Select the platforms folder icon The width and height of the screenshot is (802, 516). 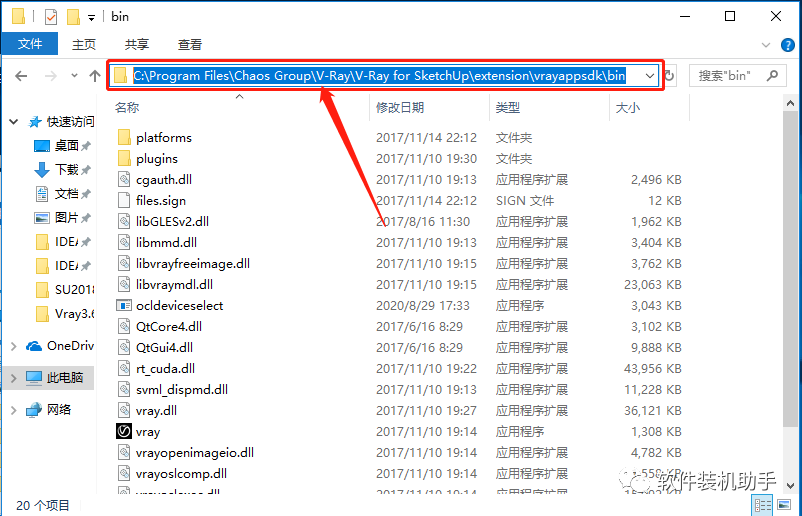click(124, 137)
